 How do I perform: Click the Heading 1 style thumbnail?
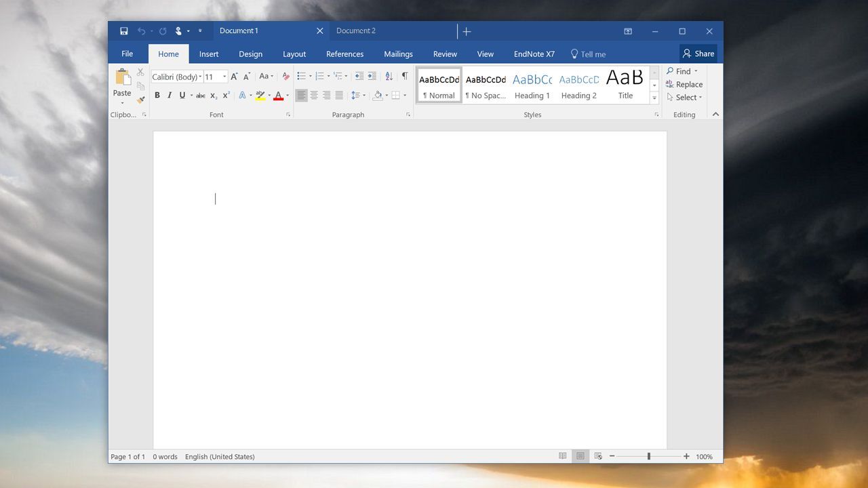pyautogui.click(x=532, y=85)
